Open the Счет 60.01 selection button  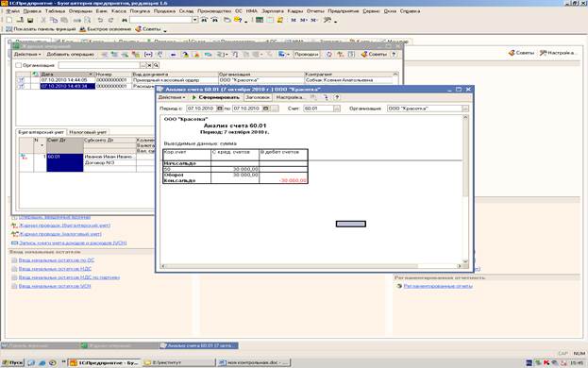[x=337, y=109]
